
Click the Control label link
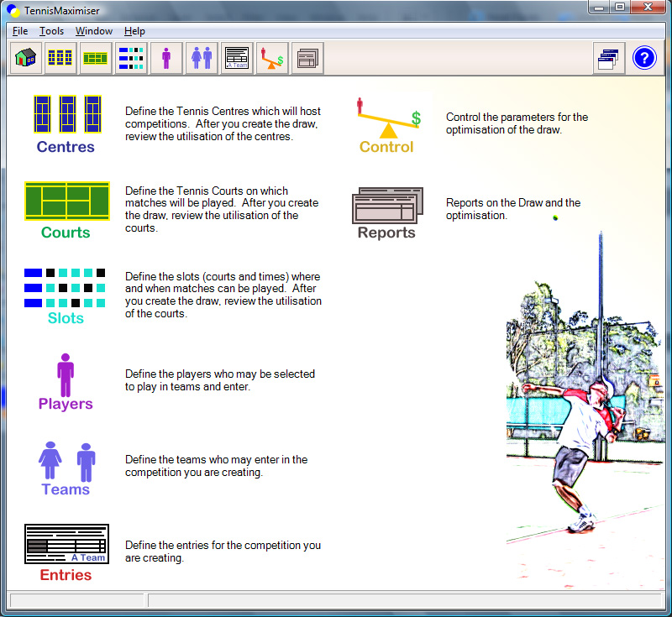(386, 147)
